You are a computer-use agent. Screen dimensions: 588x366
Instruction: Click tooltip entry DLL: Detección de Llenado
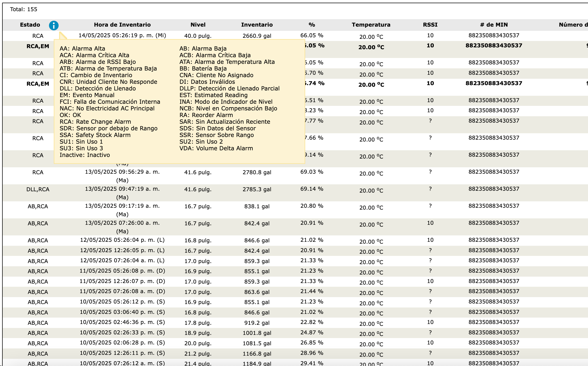coord(98,88)
